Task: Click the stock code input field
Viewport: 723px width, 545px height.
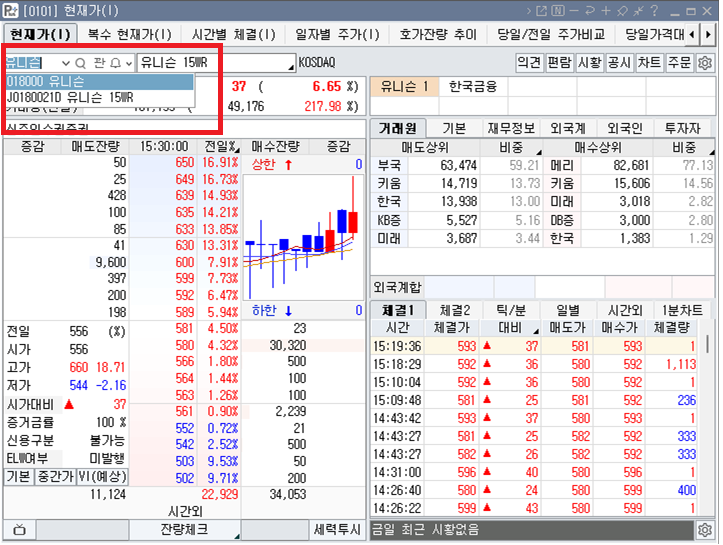Action: pos(33,63)
